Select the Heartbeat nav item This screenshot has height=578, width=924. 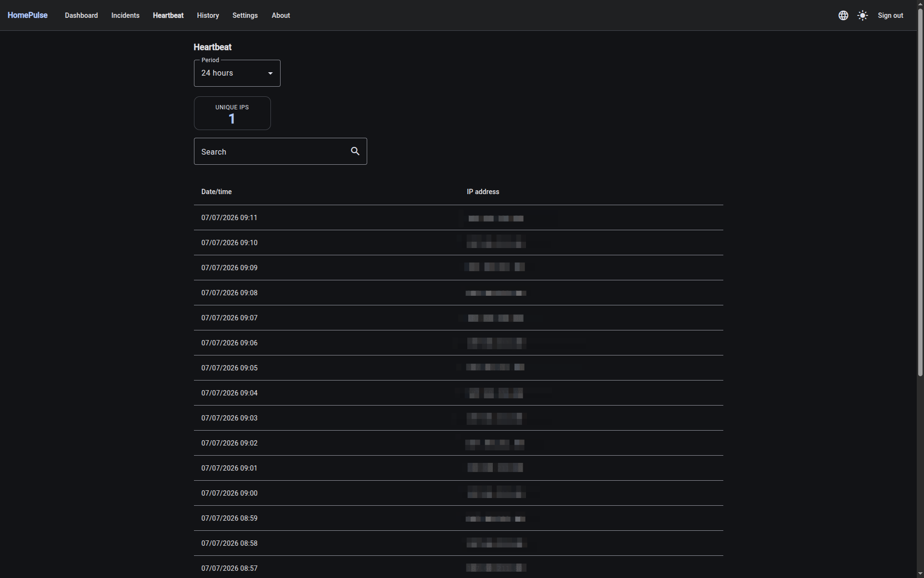pyautogui.click(x=168, y=15)
